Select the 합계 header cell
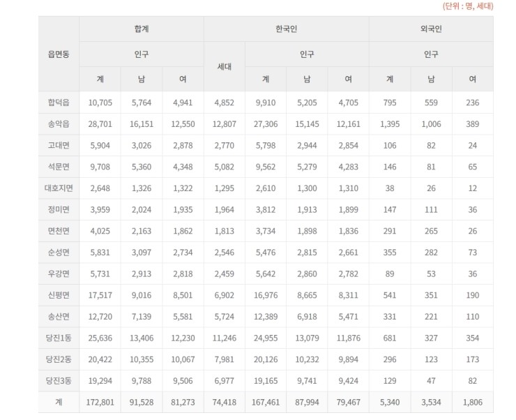 tap(142, 29)
